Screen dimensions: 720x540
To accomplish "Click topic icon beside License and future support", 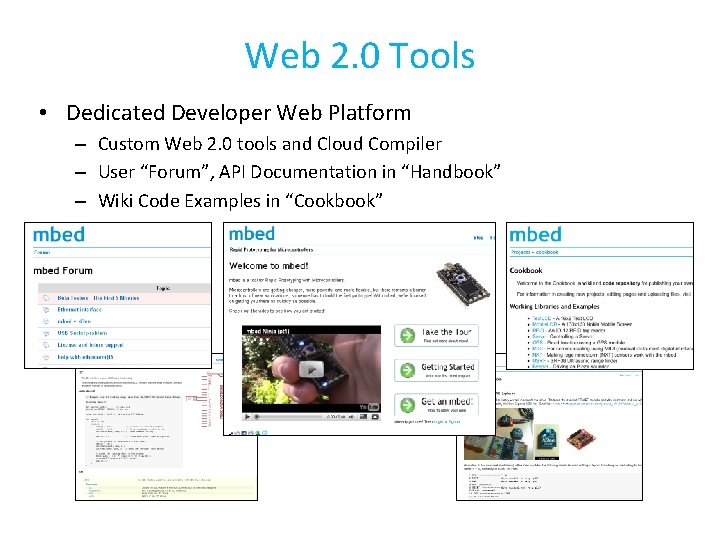I will click(46, 345).
